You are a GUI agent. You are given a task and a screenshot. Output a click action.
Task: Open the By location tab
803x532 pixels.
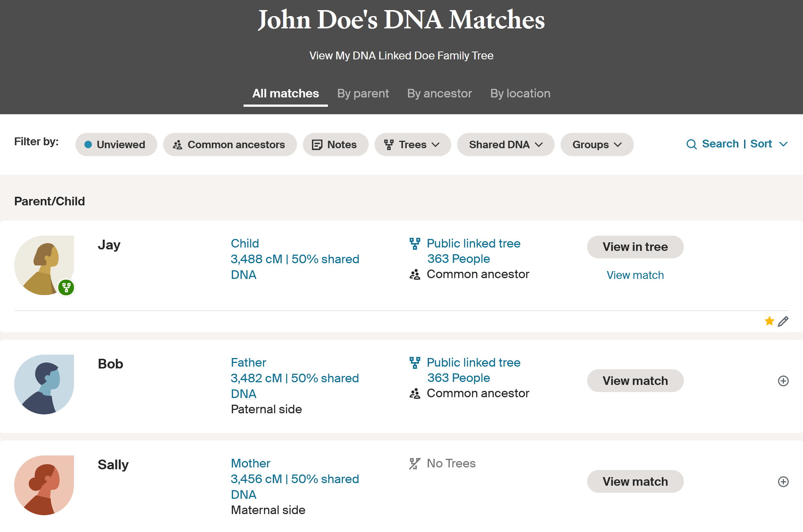point(520,93)
